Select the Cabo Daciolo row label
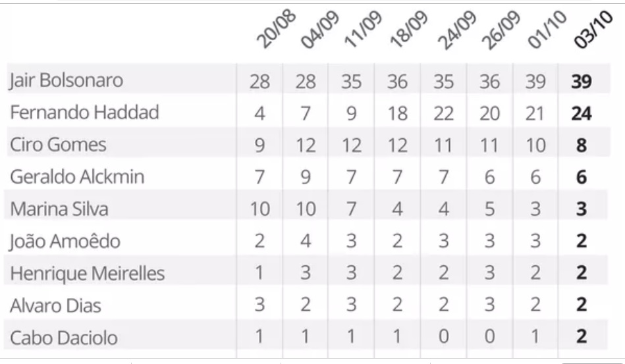This screenshot has width=625, height=364. 64,338
